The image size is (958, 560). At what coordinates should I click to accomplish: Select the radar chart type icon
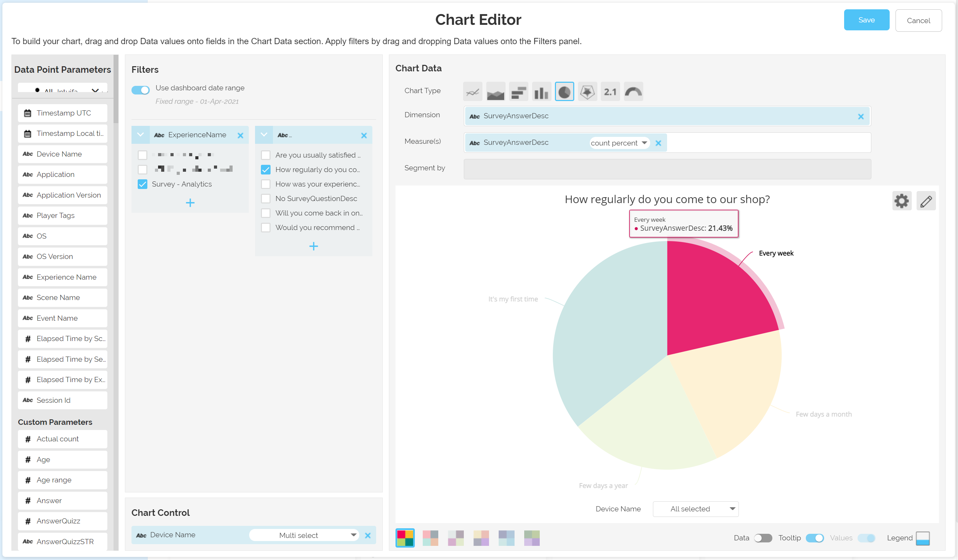coord(587,92)
